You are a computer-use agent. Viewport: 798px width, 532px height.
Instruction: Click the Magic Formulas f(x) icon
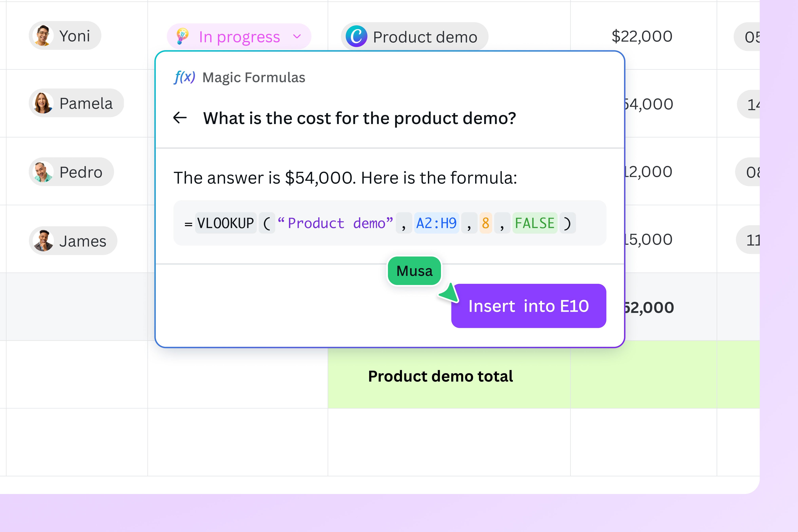coord(185,77)
